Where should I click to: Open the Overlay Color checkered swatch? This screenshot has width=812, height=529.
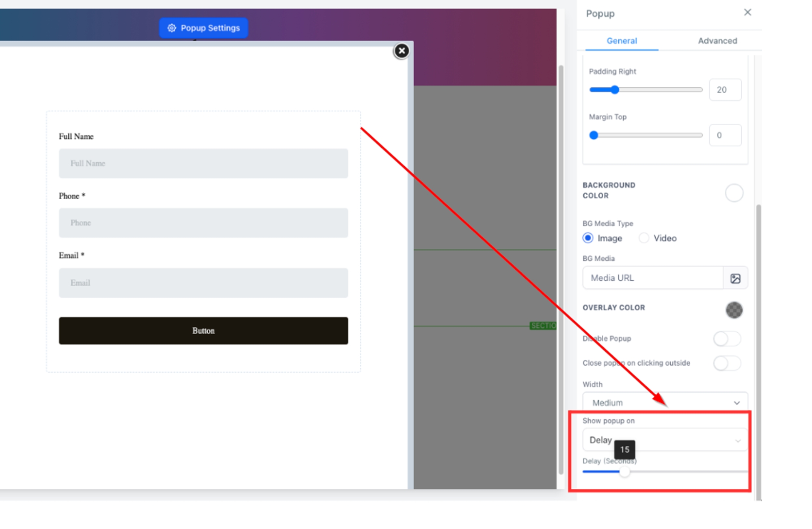click(734, 310)
